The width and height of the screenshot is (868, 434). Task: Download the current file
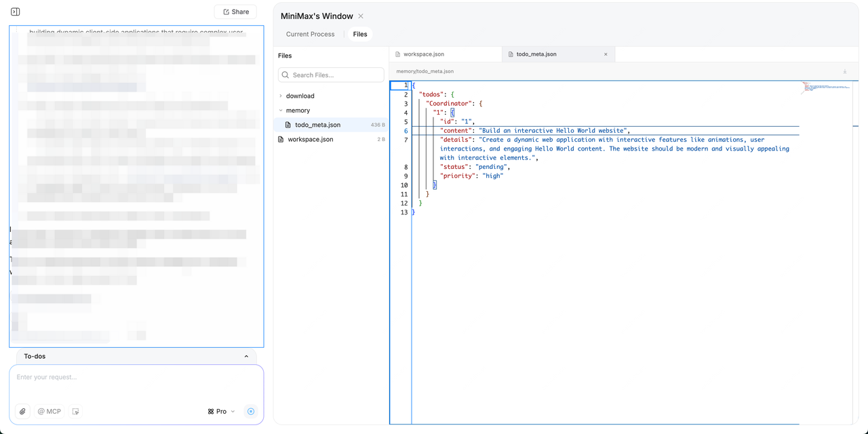(845, 71)
